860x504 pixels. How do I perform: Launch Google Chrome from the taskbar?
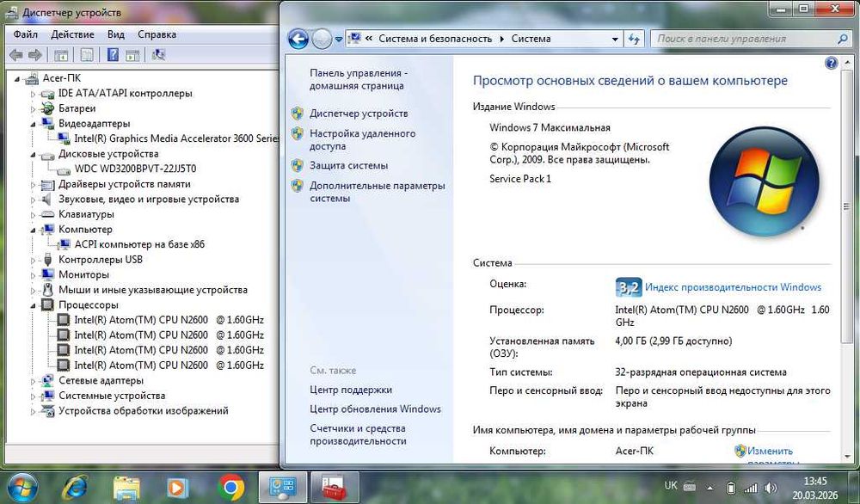tap(230, 488)
